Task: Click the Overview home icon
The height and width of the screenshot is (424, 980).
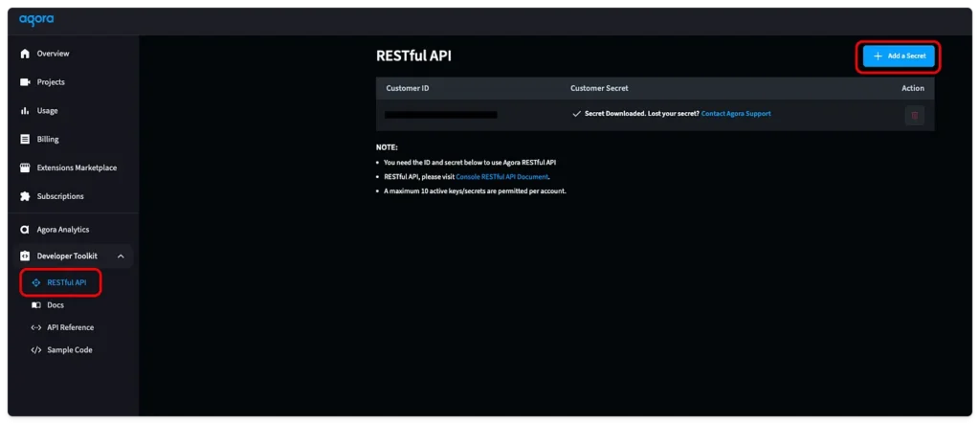Action: pyautogui.click(x=25, y=54)
